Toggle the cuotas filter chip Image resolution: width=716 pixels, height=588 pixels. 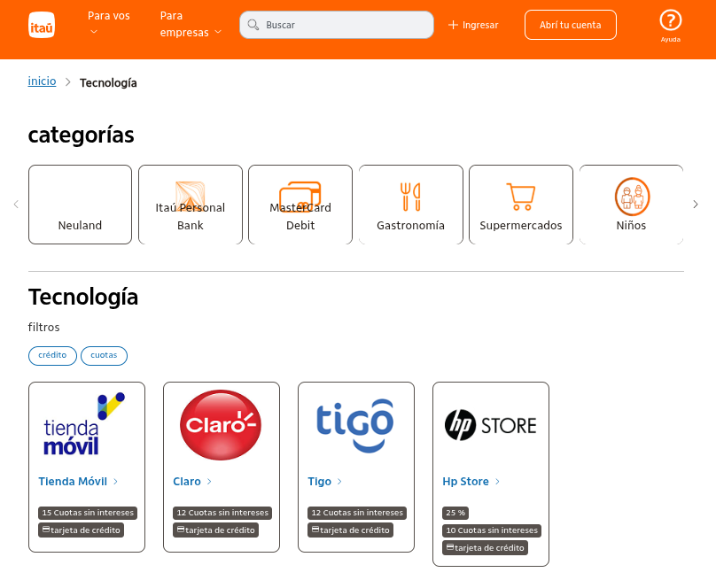coord(104,355)
